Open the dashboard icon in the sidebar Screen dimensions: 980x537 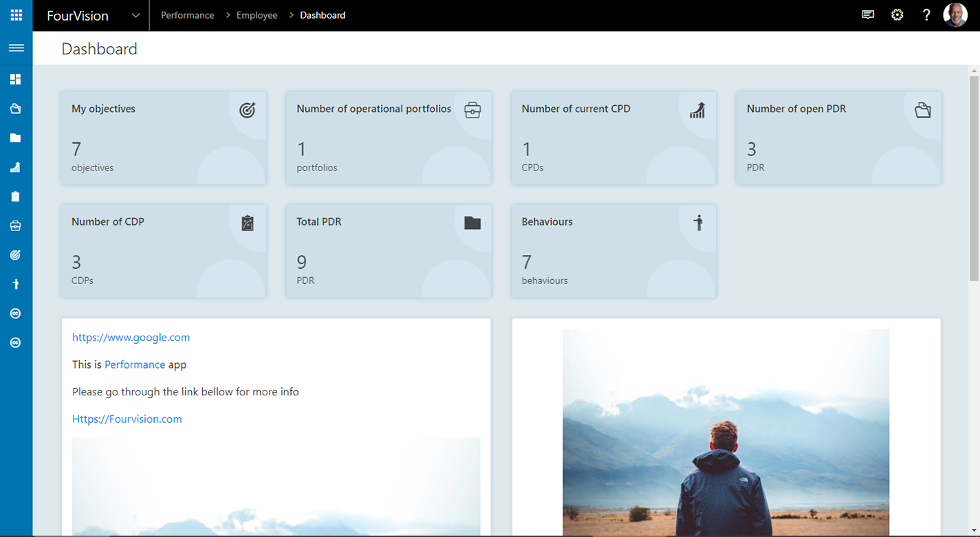click(16, 79)
